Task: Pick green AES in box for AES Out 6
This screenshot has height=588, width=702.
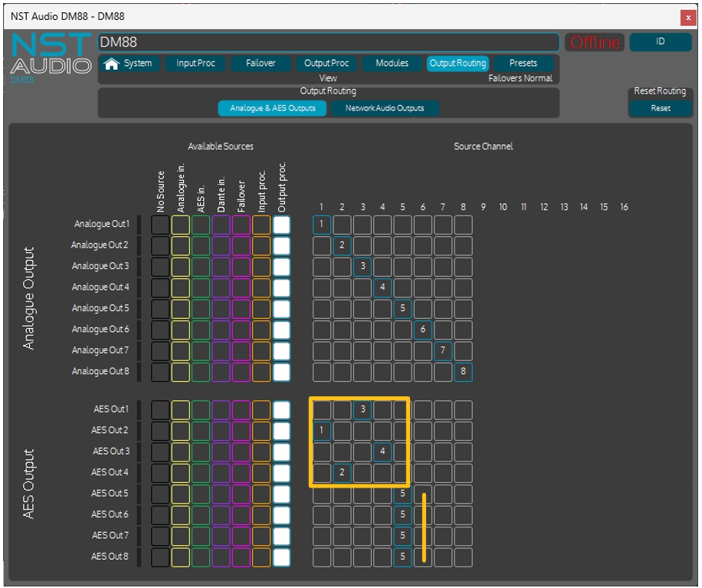Action: pyautogui.click(x=201, y=514)
